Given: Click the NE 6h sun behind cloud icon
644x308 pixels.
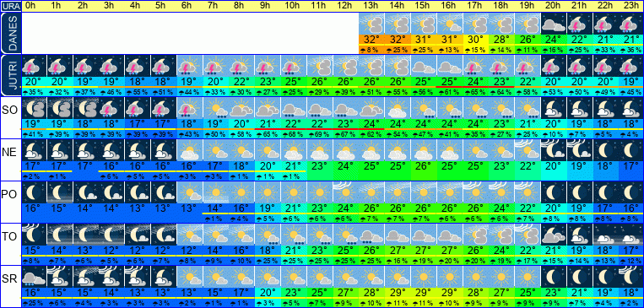Looking at the screenshot, I should point(190,150).
